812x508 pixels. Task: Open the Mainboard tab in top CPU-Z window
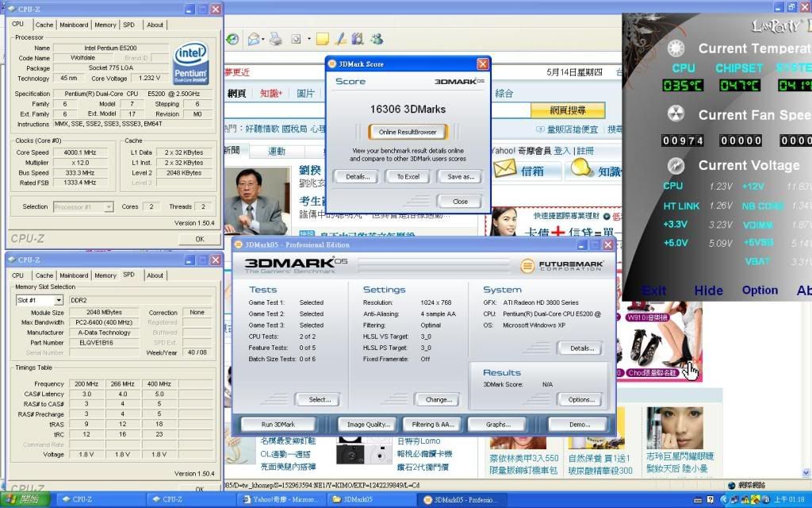pos(74,25)
